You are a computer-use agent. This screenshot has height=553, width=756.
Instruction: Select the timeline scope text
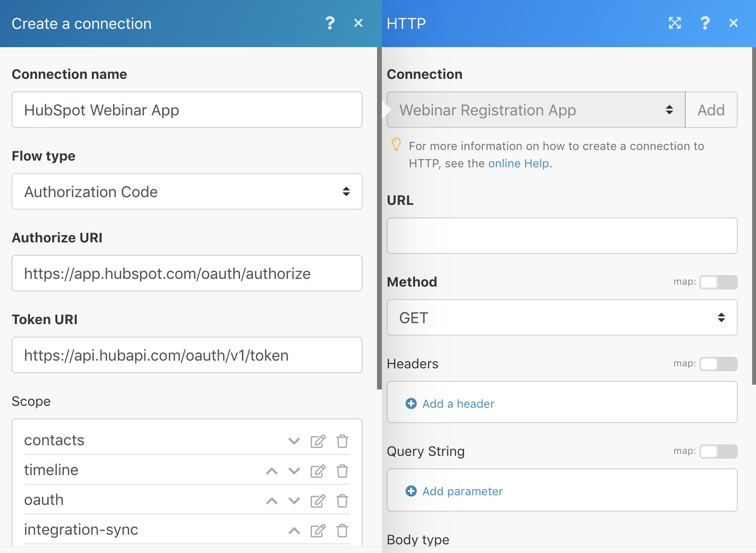pyautogui.click(x=51, y=470)
